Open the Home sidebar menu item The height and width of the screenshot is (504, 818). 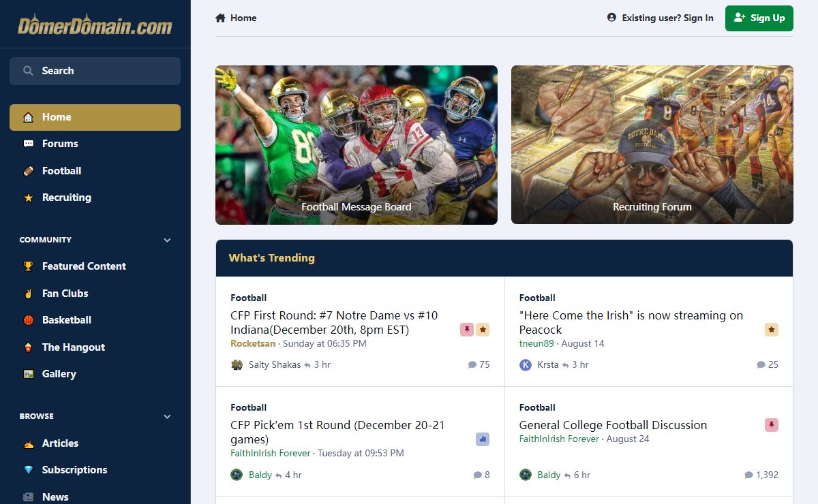(x=95, y=117)
